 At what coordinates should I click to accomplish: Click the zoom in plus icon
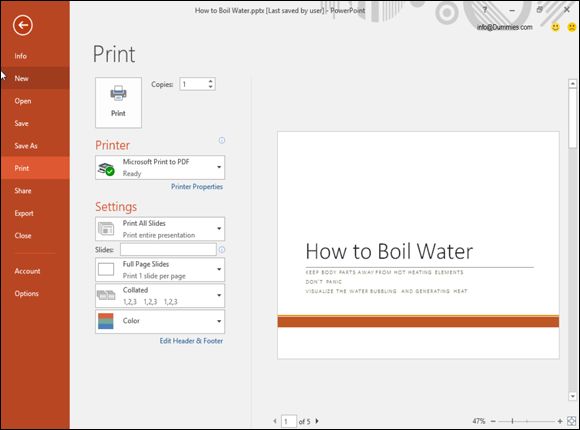[x=560, y=421]
